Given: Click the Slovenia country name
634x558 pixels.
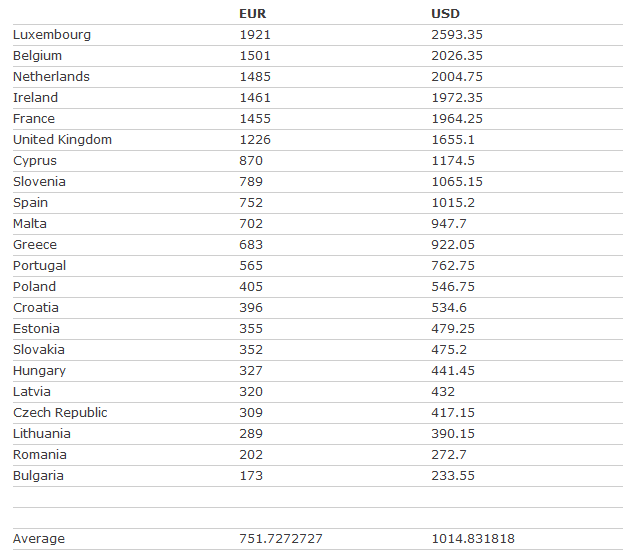Looking at the screenshot, I should [x=39, y=182].
